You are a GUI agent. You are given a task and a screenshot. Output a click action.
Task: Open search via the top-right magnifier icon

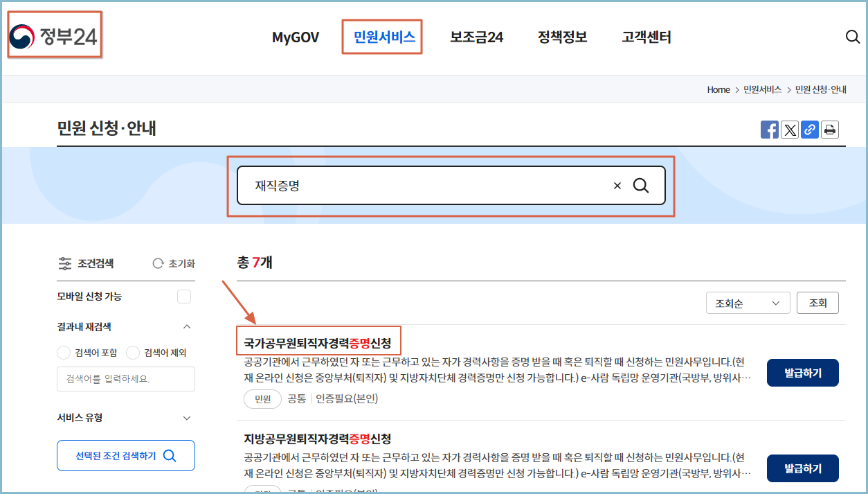tap(852, 37)
